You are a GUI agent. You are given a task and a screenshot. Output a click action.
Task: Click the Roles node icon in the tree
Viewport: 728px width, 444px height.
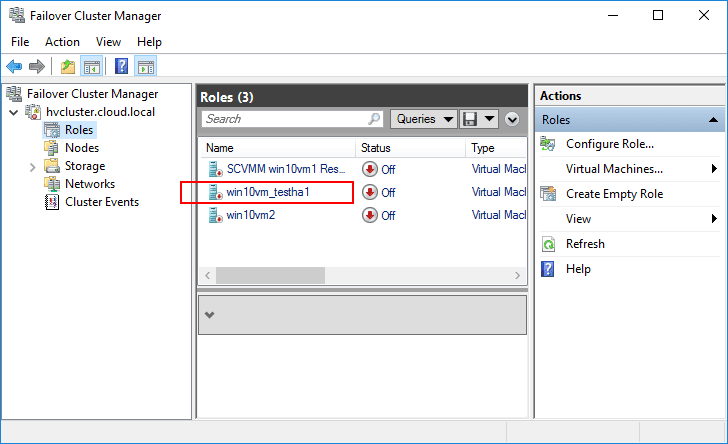[x=52, y=130]
